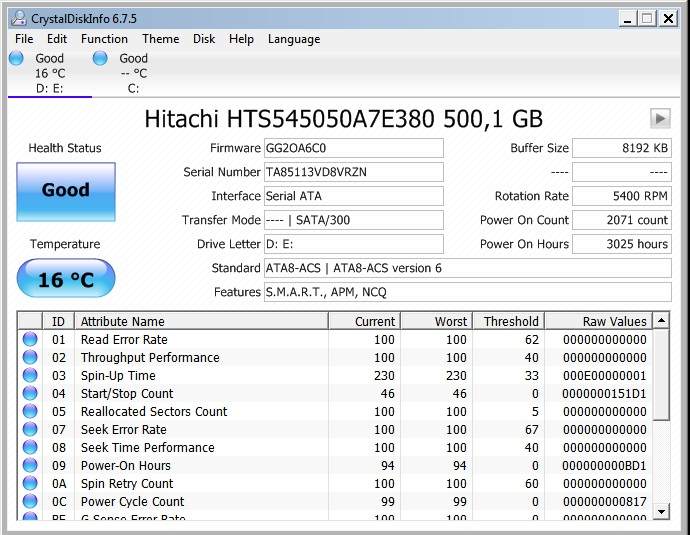Click the Threshold column header
The width and height of the screenshot is (690, 535).
(x=509, y=321)
